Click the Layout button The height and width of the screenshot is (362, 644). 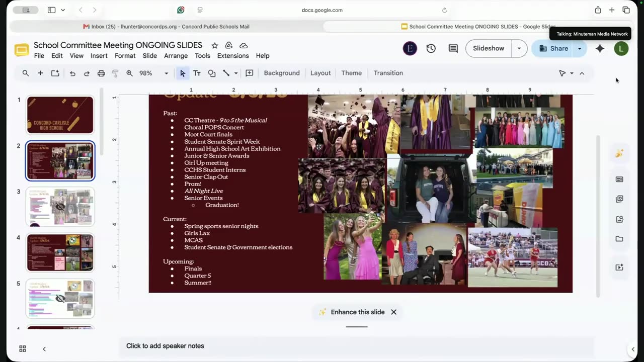pyautogui.click(x=320, y=73)
